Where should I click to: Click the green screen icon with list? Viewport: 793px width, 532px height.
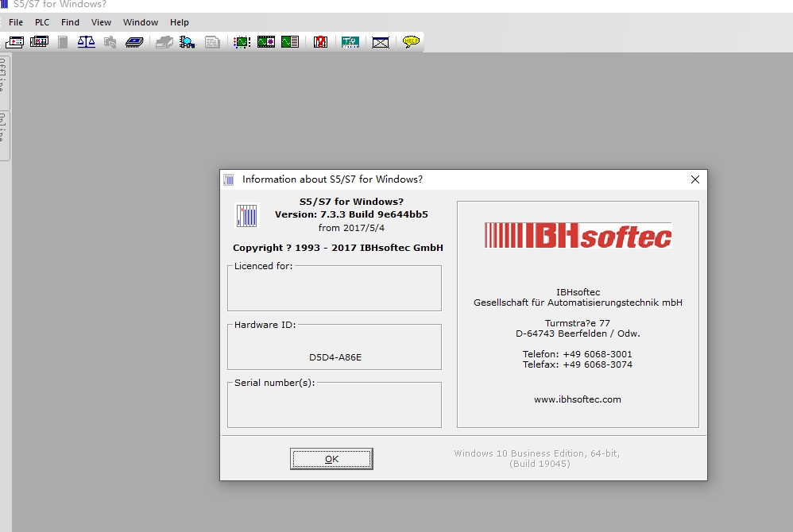[290, 42]
